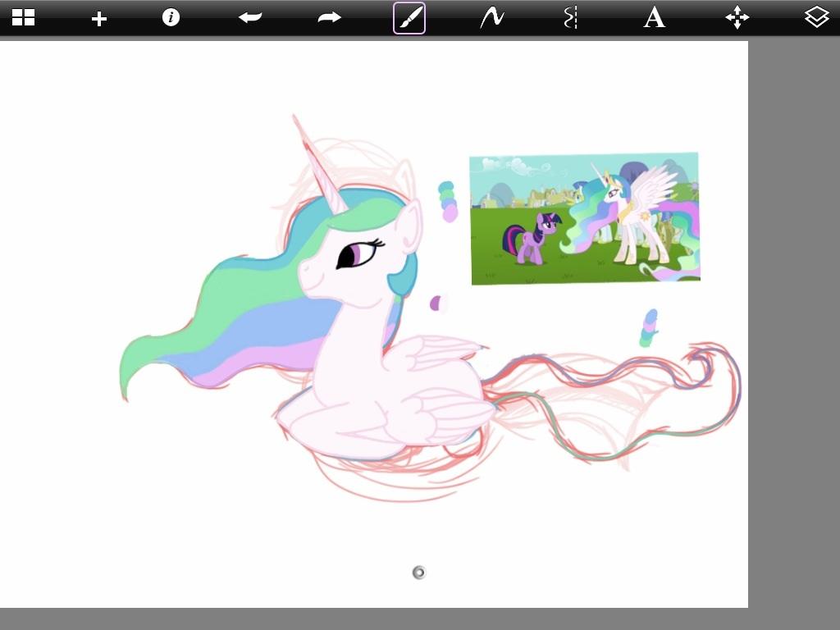The image size is (840, 630).
Task: Tap the reference image of ponies
Action: pyautogui.click(x=585, y=218)
